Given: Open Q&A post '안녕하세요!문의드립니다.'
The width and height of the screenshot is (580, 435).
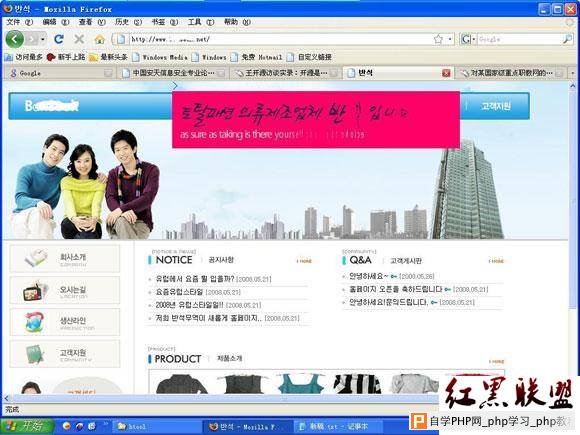Looking at the screenshot, I should (388, 302).
